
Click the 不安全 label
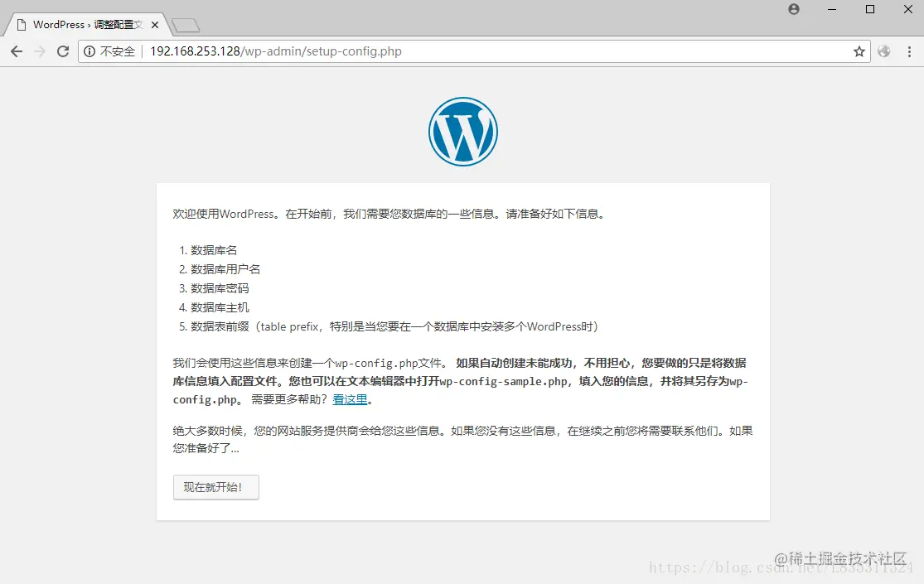pos(118,51)
